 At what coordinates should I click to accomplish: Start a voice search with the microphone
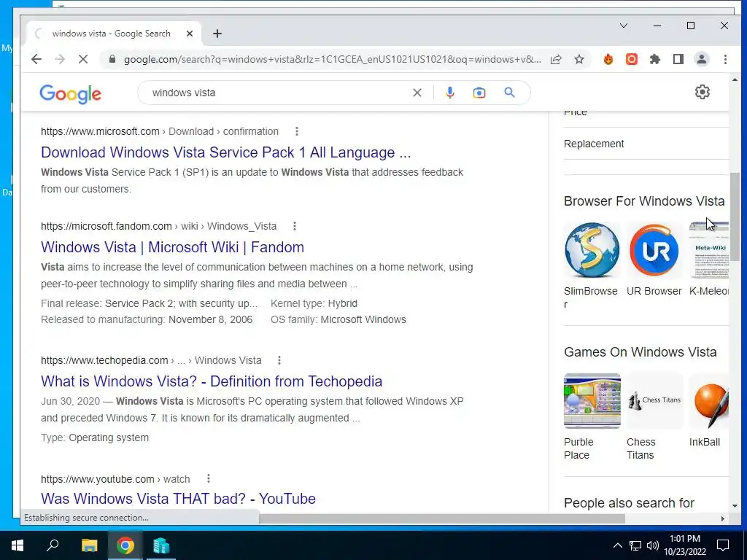(x=449, y=93)
